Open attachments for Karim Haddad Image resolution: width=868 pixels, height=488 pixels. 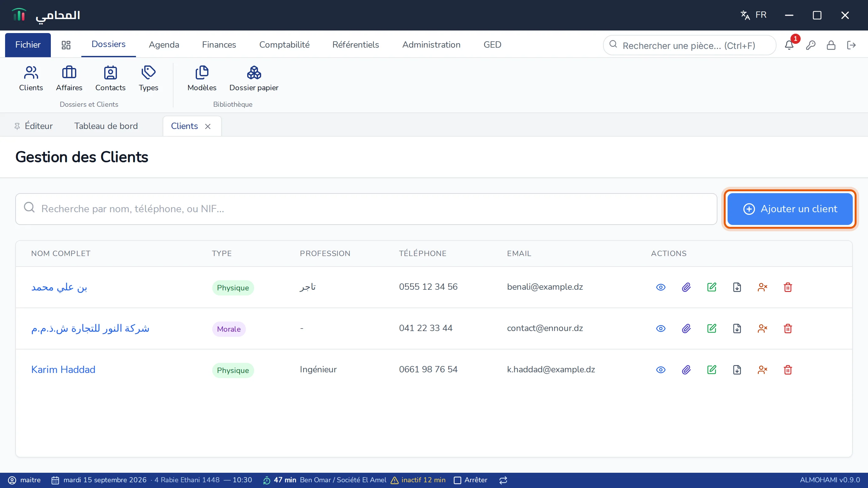tap(686, 370)
